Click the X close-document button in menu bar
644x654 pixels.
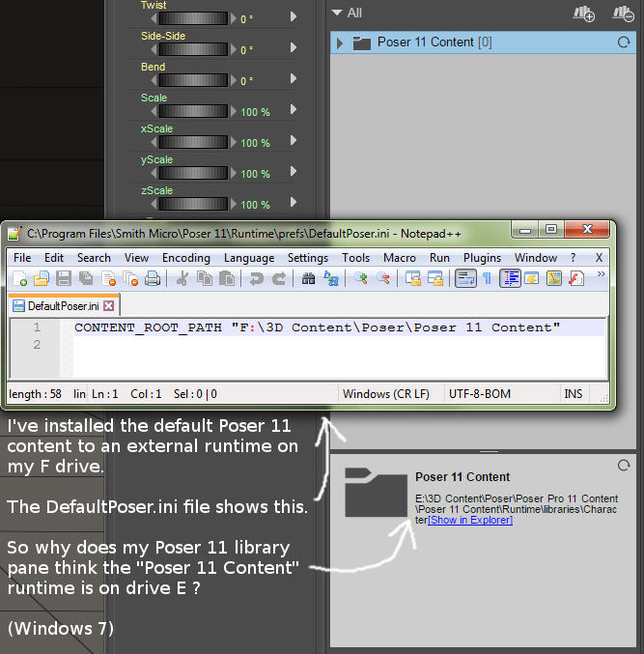[599, 258]
